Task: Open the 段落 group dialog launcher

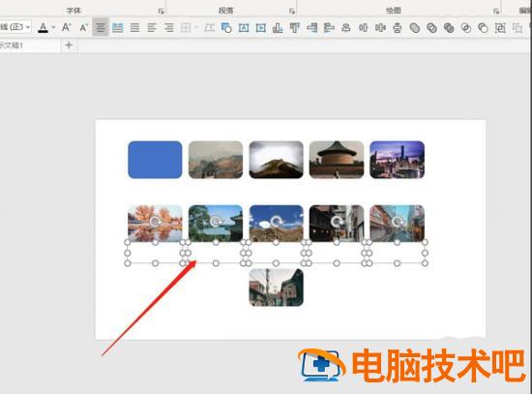Action: tap(292, 12)
